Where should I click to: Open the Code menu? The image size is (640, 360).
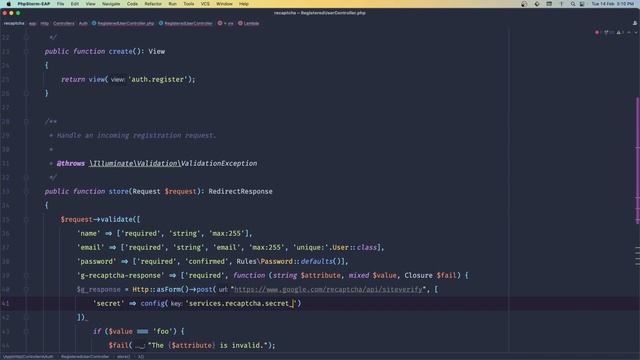[x=132, y=4]
